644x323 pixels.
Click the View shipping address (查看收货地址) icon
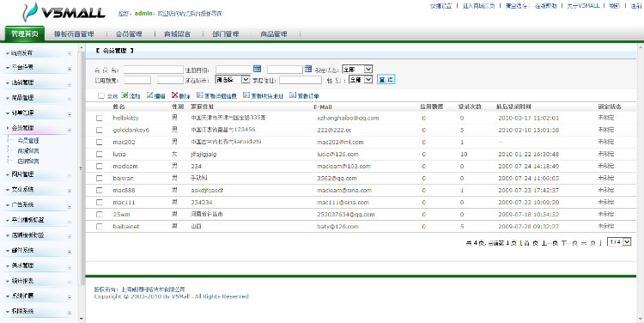(246, 95)
